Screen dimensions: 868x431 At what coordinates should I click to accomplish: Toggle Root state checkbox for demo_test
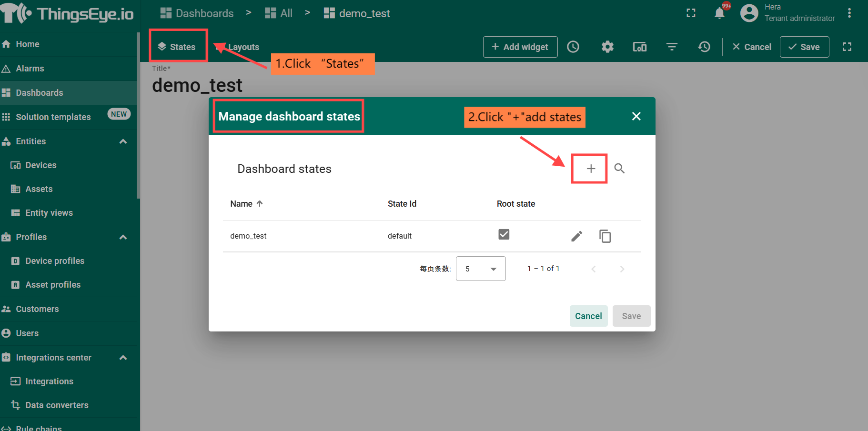[504, 234]
